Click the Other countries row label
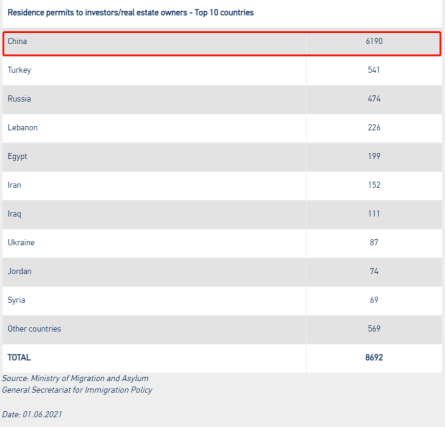Image resolution: width=445 pixels, height=427 pixels. coord(34,329)
